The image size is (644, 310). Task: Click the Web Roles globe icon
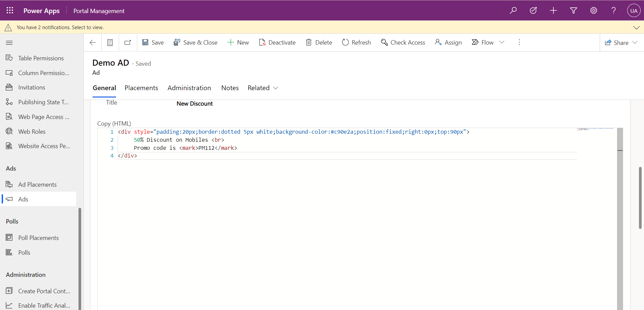point(9,131)
